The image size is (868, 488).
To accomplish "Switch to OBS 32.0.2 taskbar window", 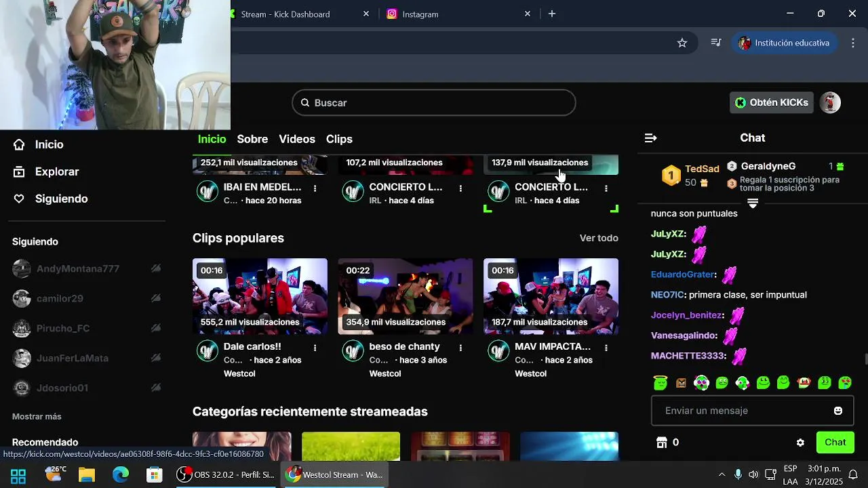I will tap(226, 475).
